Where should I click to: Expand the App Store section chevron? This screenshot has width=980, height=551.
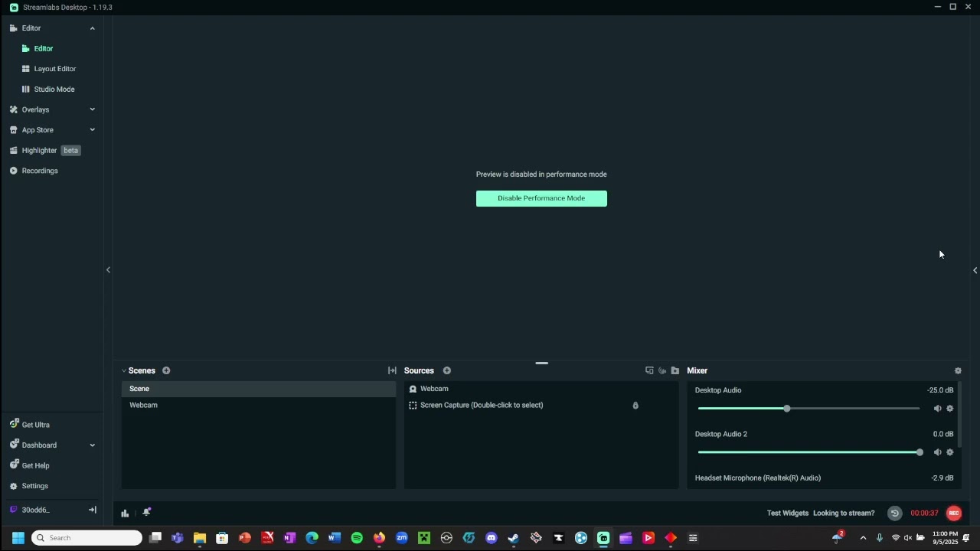(x=93, y=130)
